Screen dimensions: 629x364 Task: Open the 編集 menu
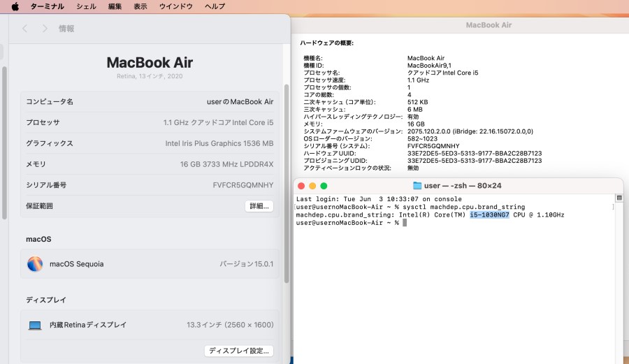tap(115, 6)
